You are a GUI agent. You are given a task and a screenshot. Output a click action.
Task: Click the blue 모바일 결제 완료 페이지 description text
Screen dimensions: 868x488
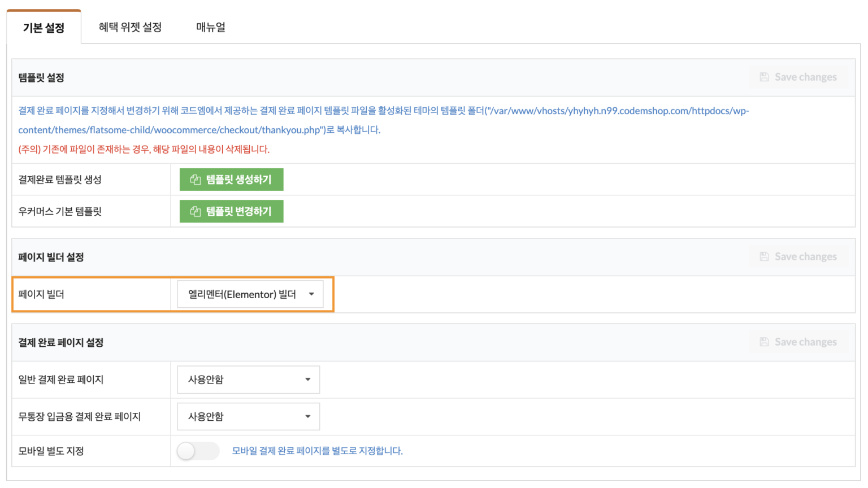(x=317, y=451)
